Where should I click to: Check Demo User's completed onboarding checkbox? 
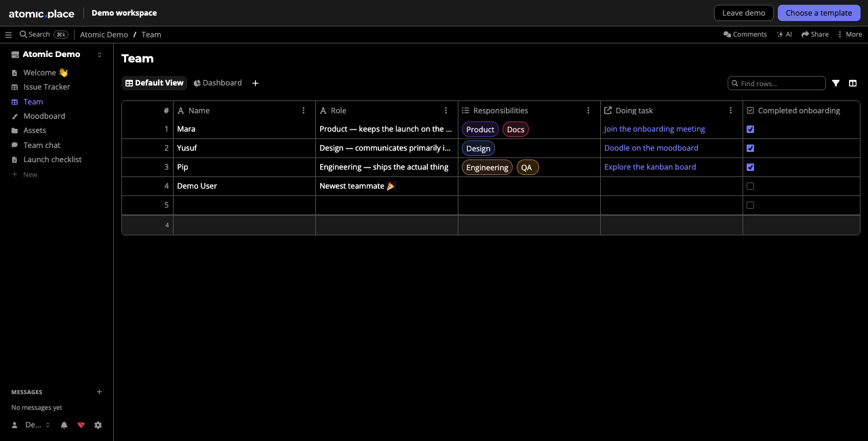[x=750, y=186]
